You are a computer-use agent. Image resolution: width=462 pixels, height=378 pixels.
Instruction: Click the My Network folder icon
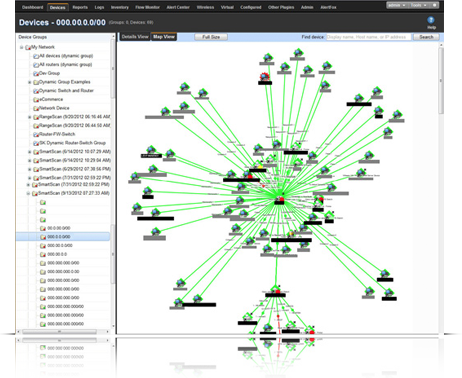[28, 47]
